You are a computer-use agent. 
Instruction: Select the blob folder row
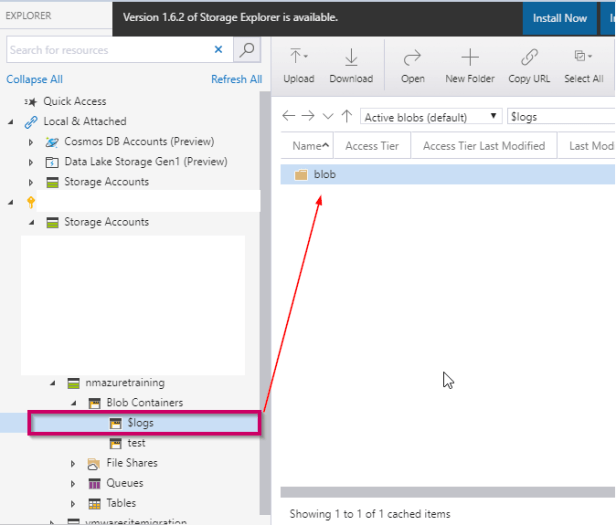[447, 174]
